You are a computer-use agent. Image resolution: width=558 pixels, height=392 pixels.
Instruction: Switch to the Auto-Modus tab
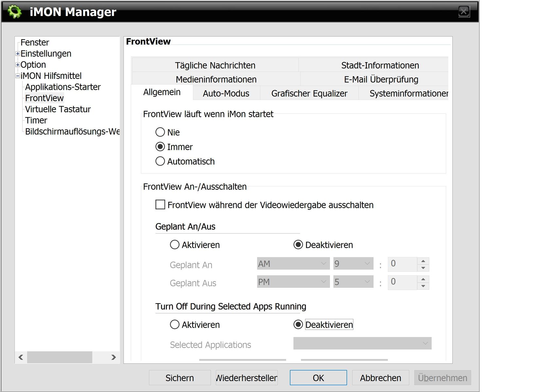[x=226, y=93]
